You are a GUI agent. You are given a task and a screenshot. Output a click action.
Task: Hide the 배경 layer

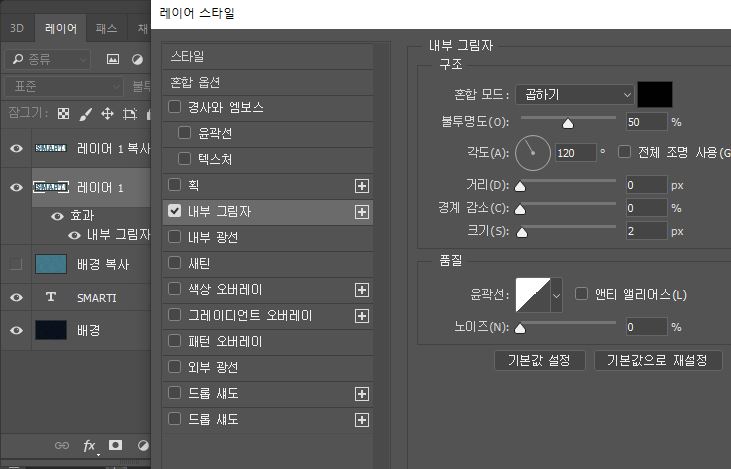pos(16,331)
